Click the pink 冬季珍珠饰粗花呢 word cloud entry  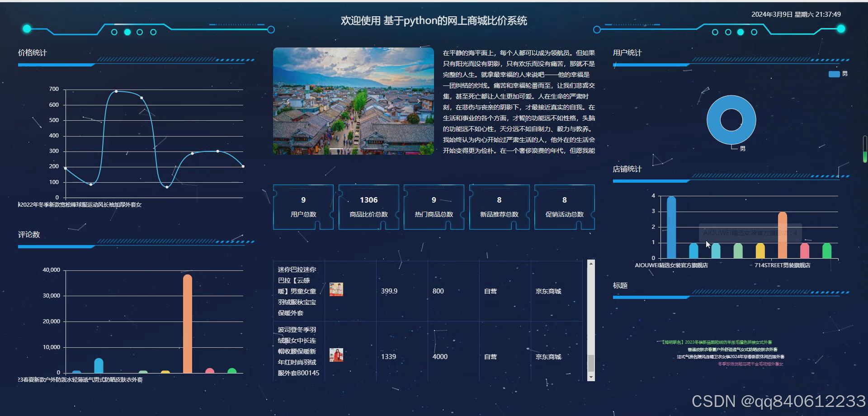[750, 364]
